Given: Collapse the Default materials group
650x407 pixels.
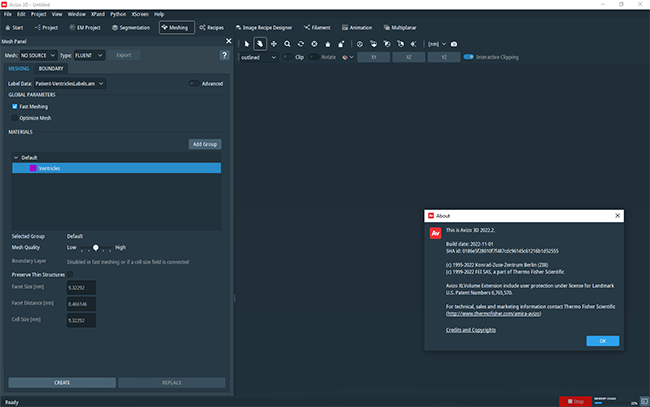Looking at the screenshot, I should click(16, 157).
